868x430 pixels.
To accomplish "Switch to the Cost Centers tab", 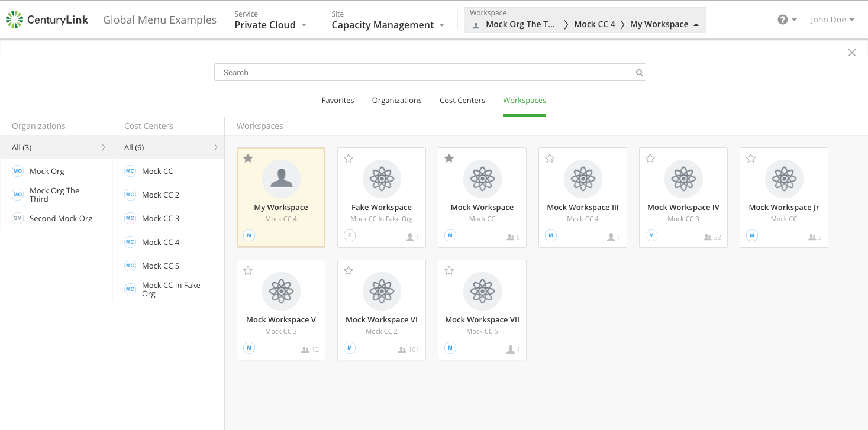I will click(x=463, y=101).
